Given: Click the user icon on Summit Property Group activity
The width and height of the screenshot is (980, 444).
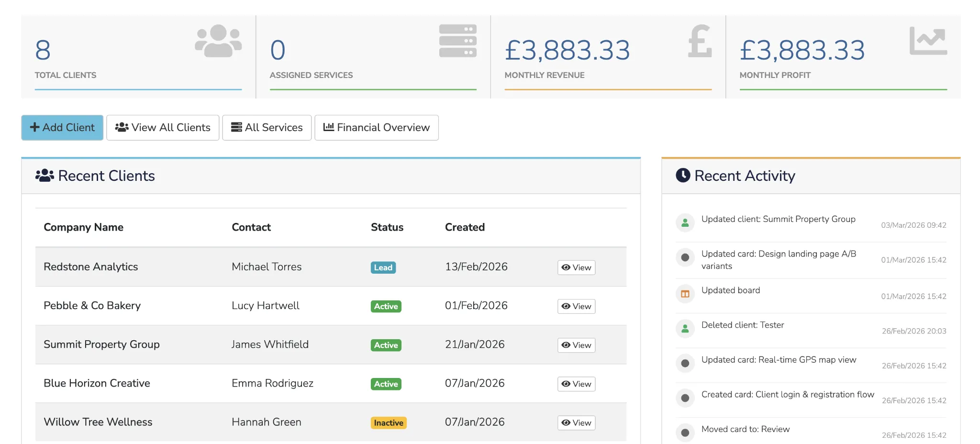Looking at the screenshot, I should 685,222.
